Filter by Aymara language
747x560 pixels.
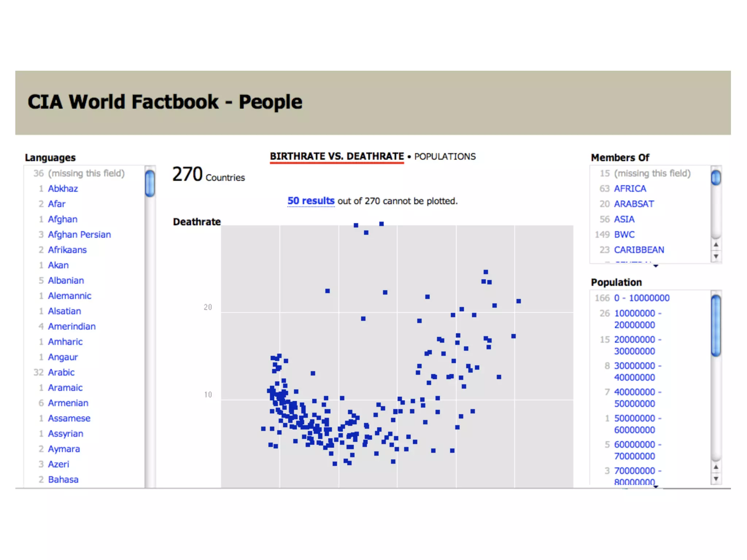64,449
